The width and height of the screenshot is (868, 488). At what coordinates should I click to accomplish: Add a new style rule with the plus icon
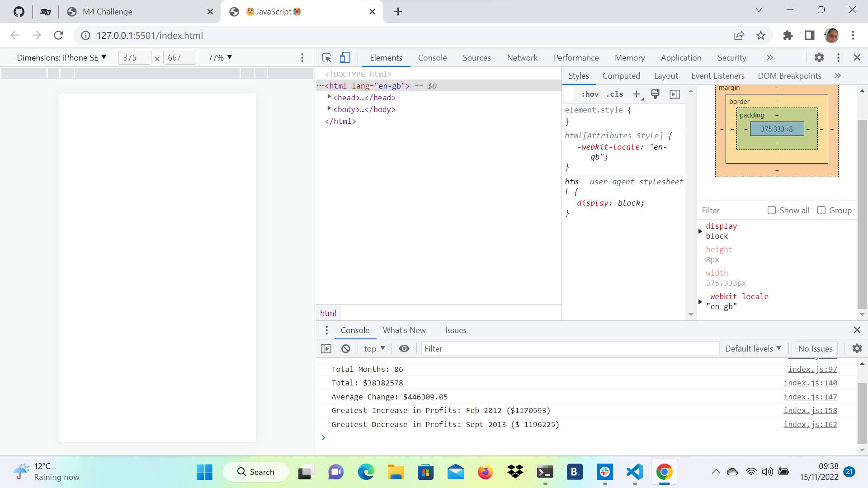(637, 94)
